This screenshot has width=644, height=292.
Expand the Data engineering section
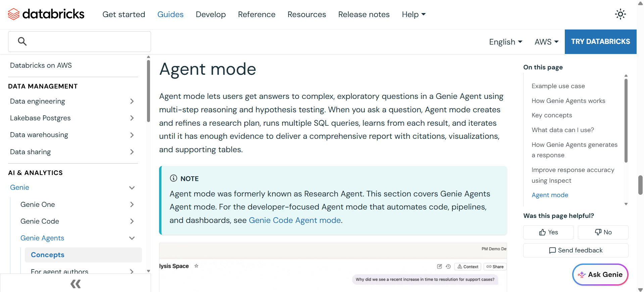(x=132, y=101)
